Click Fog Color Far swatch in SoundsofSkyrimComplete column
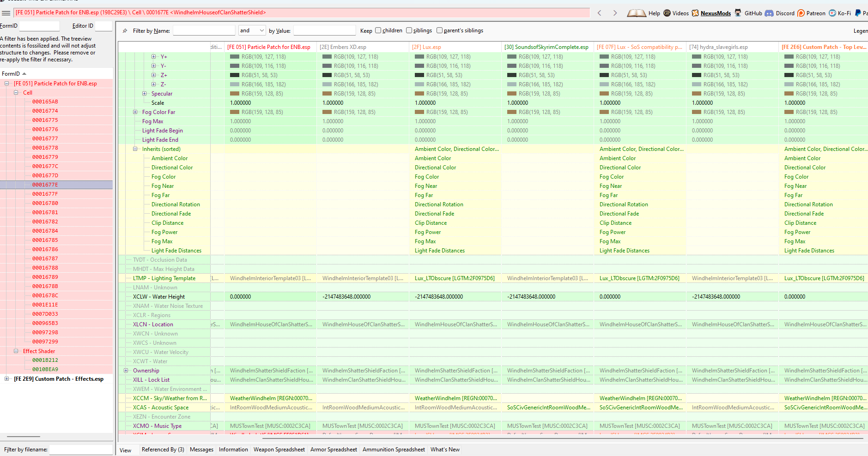Image resolution: width=868 pixels, height=456 pixels. click(512, 112)
